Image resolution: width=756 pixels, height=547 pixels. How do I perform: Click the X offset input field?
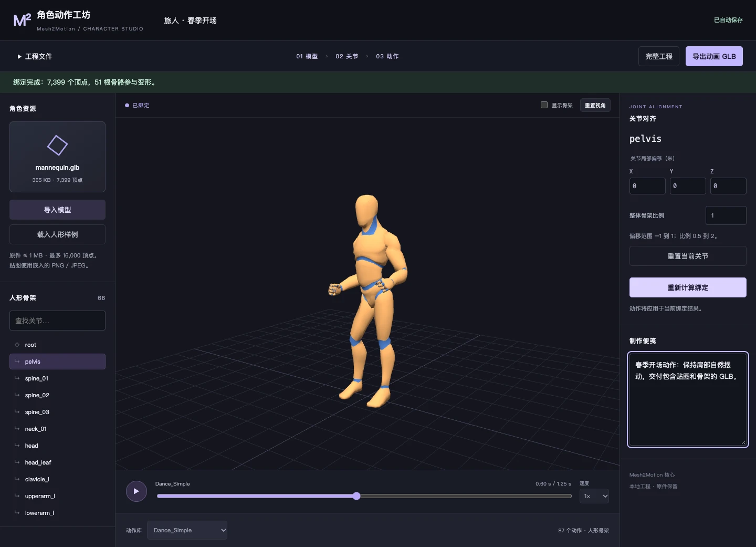click(x=647, y=186)
